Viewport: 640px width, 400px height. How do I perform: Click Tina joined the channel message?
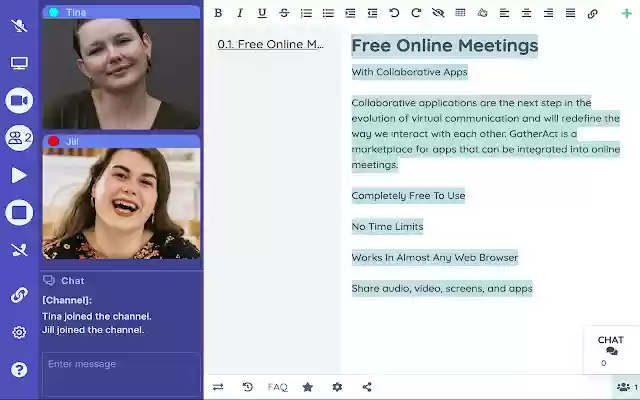click(97, 316)
